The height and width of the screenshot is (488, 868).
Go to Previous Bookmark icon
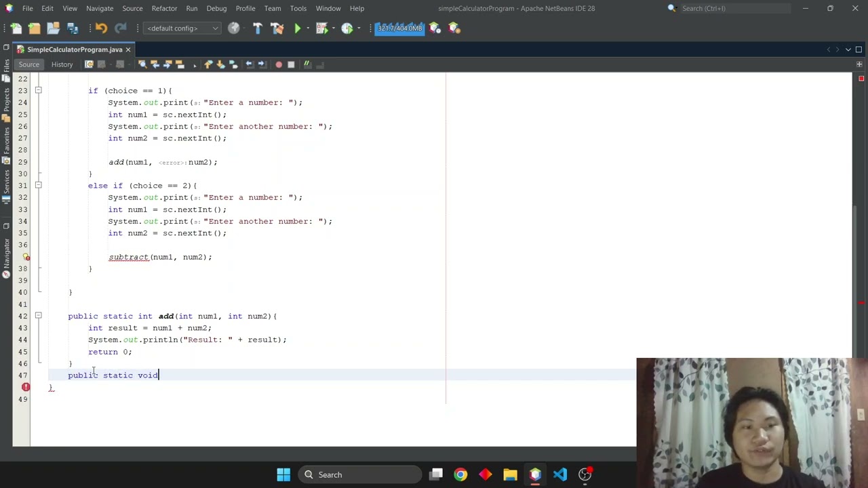pos(208,64)
